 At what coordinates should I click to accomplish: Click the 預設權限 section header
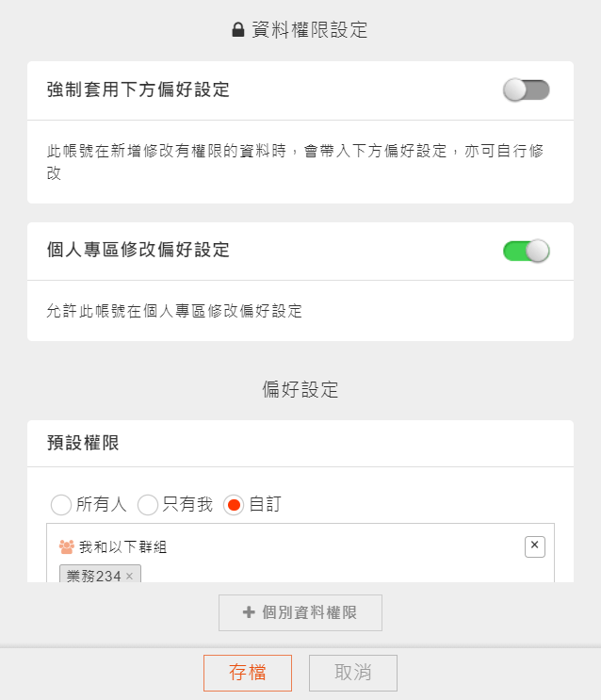83,444
